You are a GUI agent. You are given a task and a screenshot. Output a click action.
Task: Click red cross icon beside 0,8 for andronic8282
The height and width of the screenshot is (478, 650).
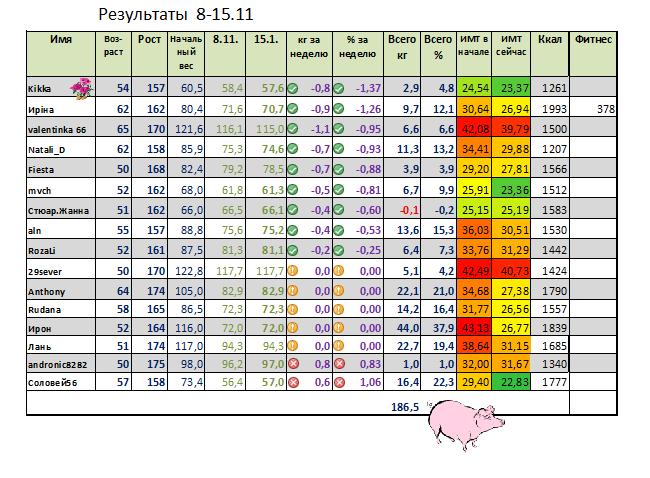tap(293, 364)
